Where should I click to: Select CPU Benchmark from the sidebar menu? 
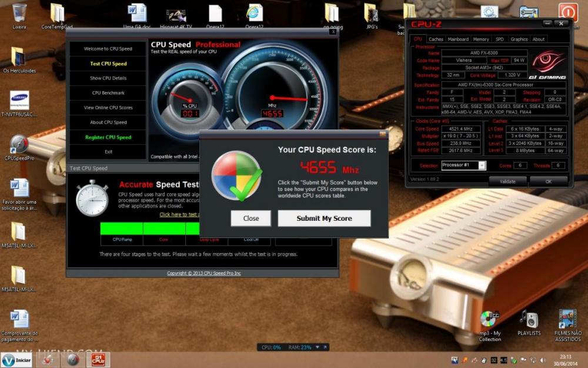108,93
